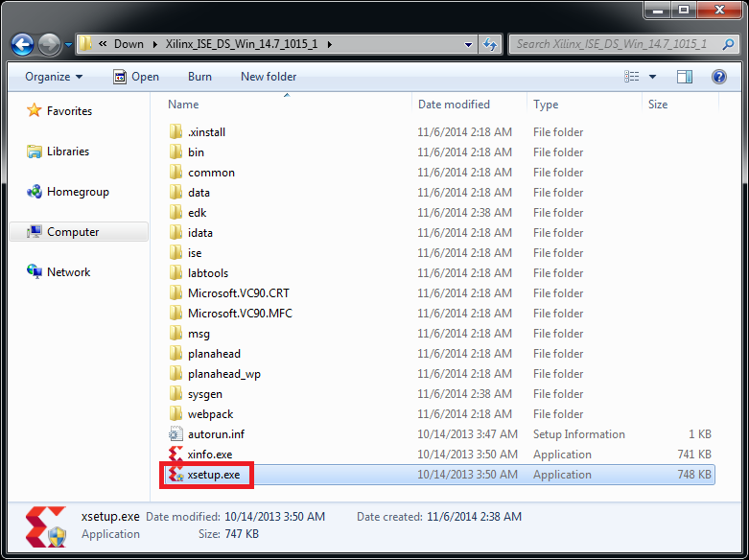Select the bin folder icon

tap(176, 152)
